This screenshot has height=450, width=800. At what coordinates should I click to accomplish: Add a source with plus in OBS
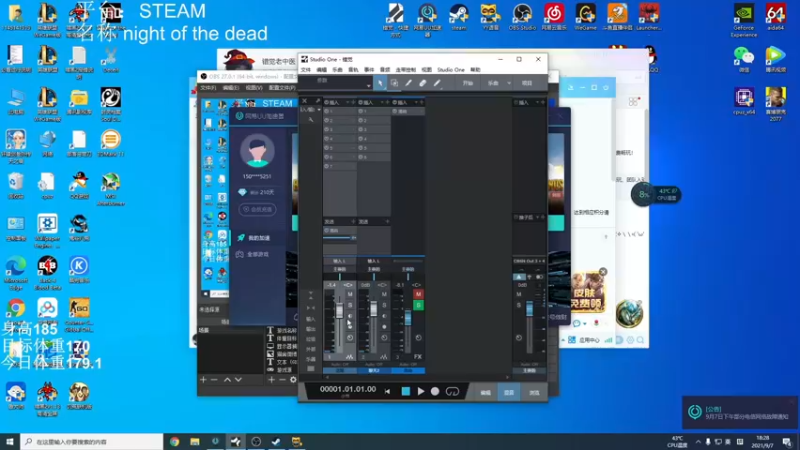tap(271, 380)
